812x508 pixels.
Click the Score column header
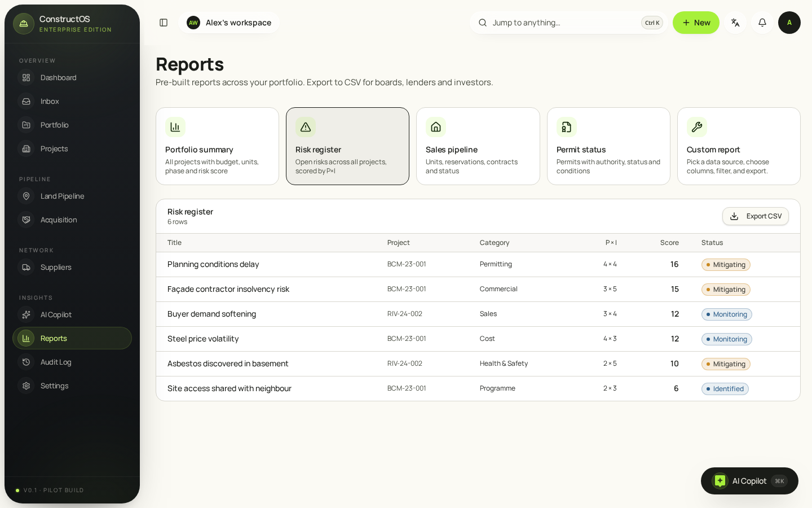pos(669,243)
